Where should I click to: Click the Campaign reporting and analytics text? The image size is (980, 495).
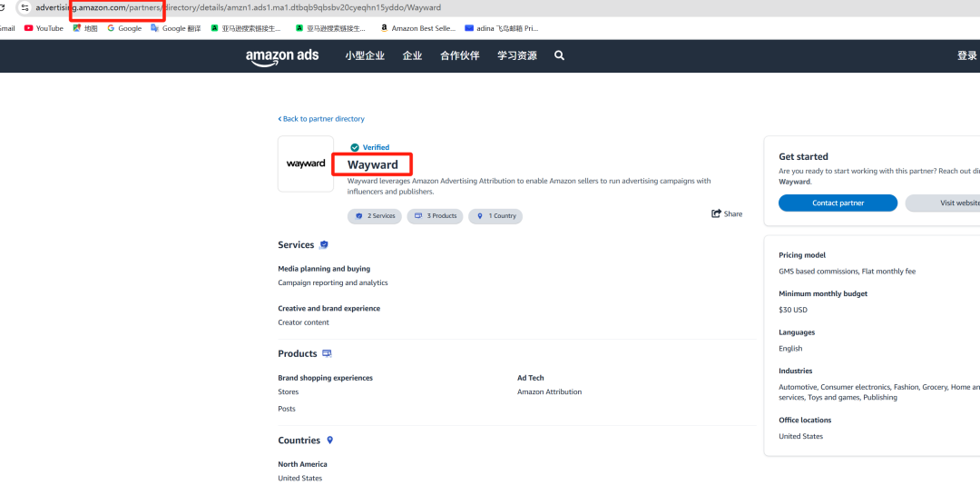[x=333, y=282]
